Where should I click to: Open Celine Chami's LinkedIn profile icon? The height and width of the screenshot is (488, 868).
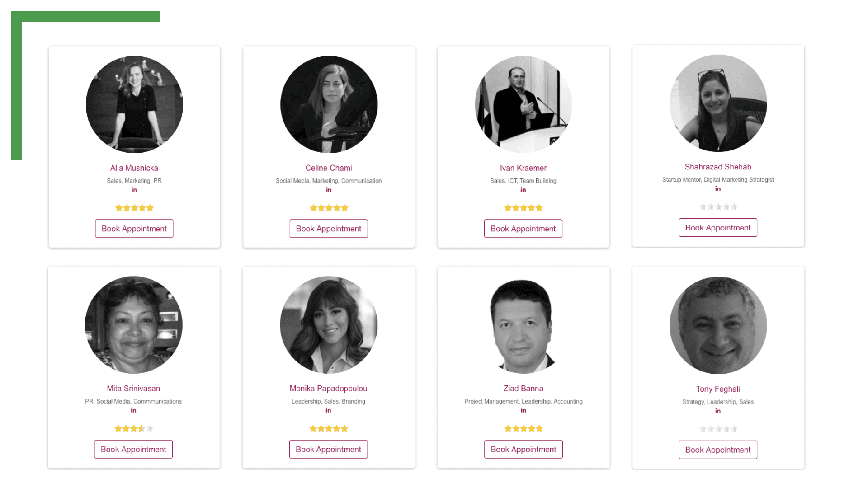(x=329, y=190)
